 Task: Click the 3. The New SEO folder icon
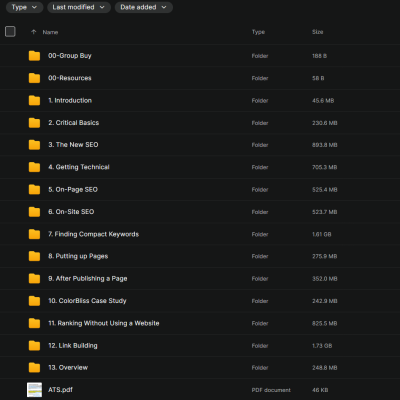pos(34,145)
